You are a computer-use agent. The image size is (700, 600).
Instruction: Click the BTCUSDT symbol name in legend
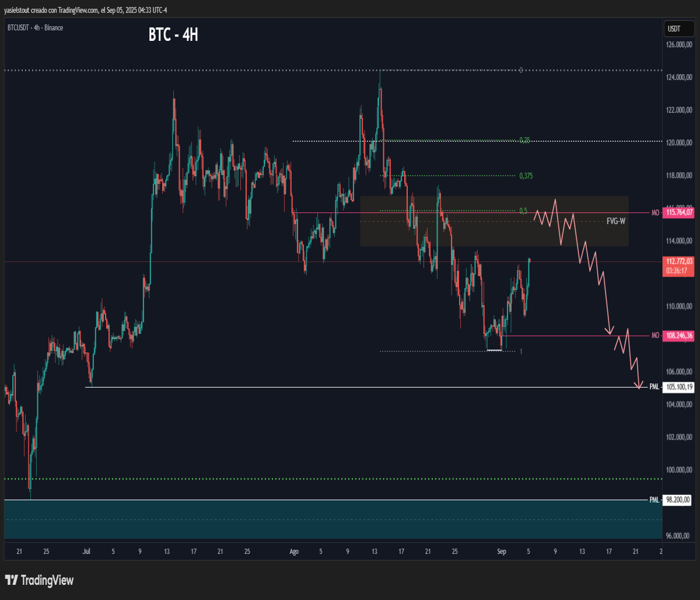[19, 27]
